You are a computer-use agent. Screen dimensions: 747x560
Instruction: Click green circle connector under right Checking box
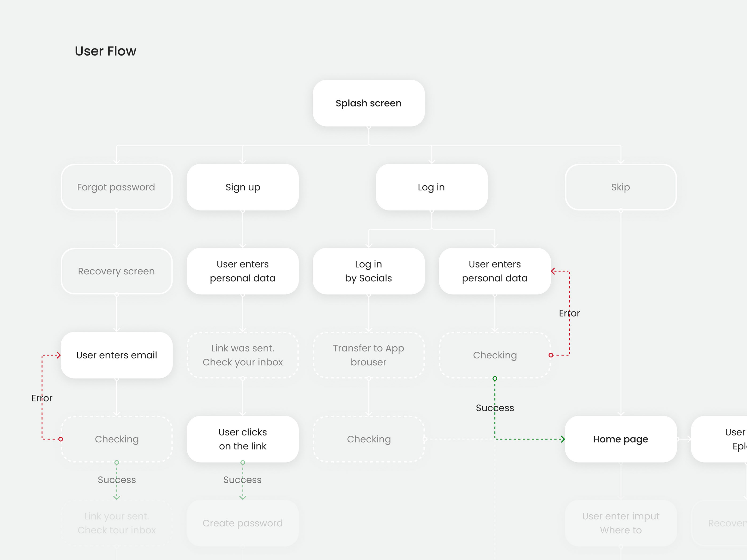tap(495, 378)
